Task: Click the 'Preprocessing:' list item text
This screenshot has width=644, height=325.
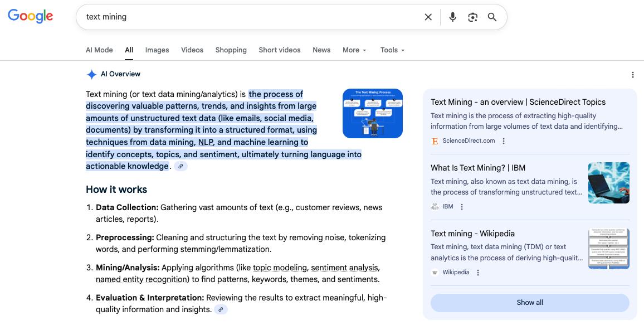Action: click(x=125, y=237)
